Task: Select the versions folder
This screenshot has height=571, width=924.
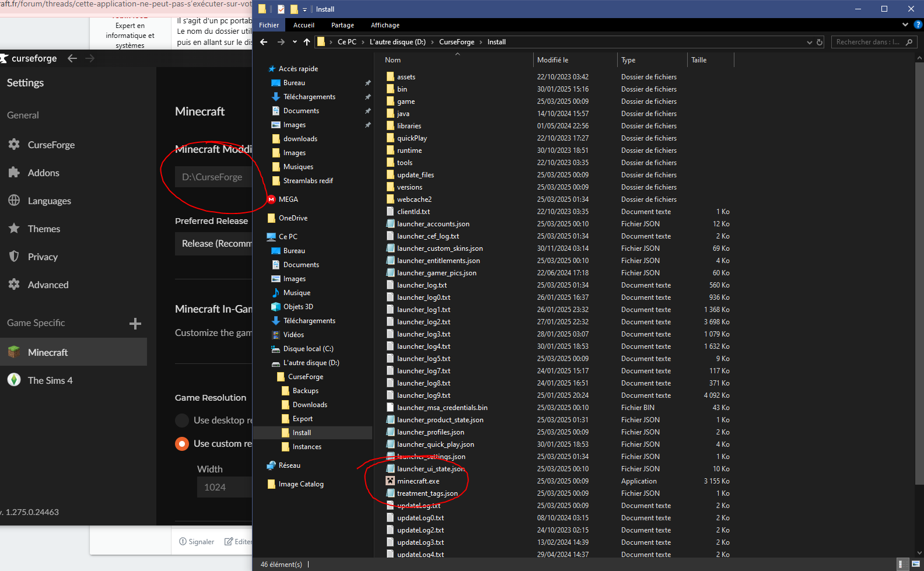Action: pyautogui.click(x=409, y=187)
